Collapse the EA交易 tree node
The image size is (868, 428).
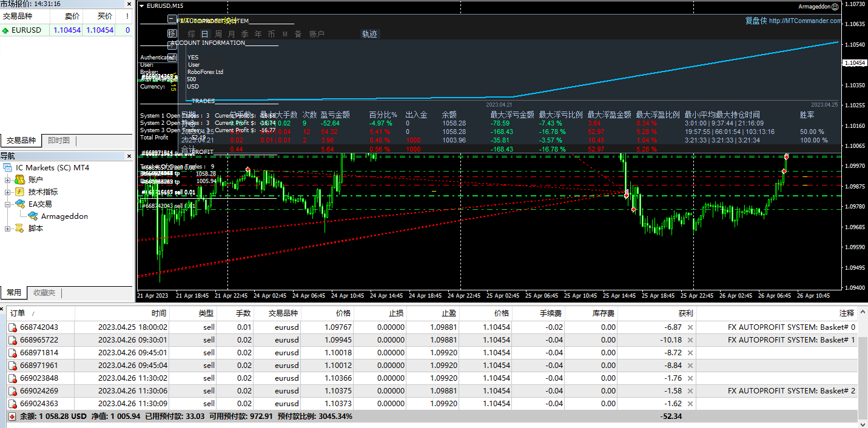coord(8,204)
